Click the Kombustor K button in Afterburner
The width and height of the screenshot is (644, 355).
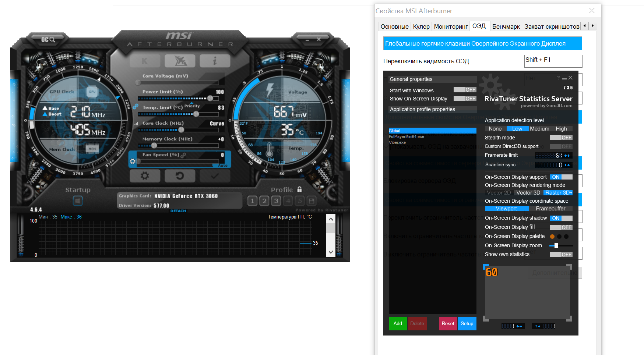pyautogui.click(x=145, y=61)
